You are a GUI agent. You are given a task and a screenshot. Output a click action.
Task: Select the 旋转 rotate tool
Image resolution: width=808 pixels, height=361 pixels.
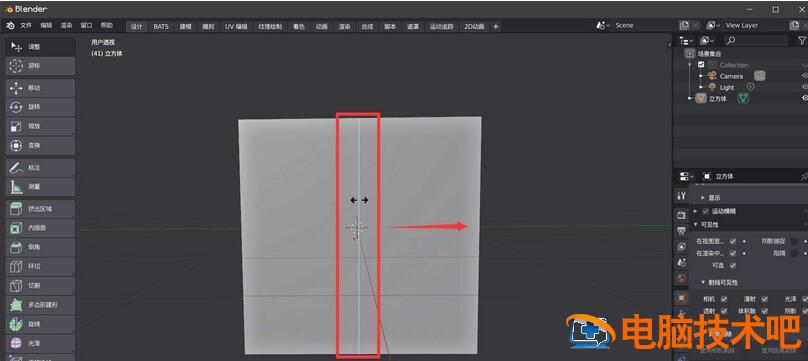pos(40,107)
